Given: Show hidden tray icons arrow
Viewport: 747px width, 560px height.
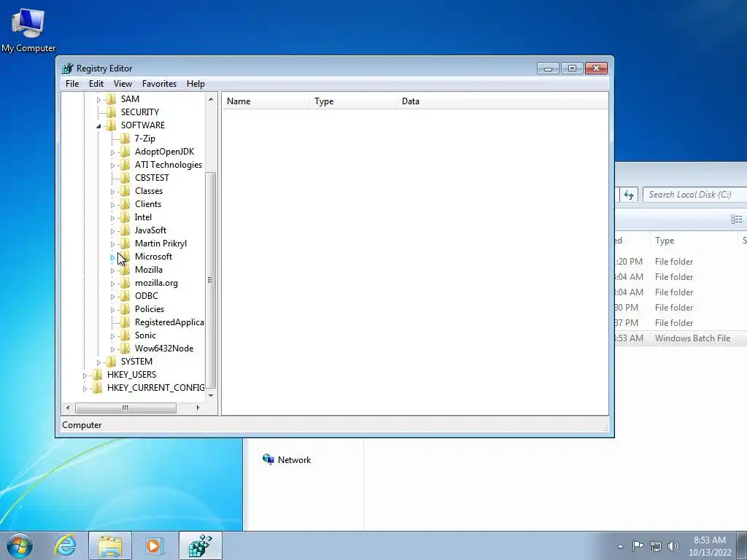Looking at the screenshot, I should pos(620,546).
